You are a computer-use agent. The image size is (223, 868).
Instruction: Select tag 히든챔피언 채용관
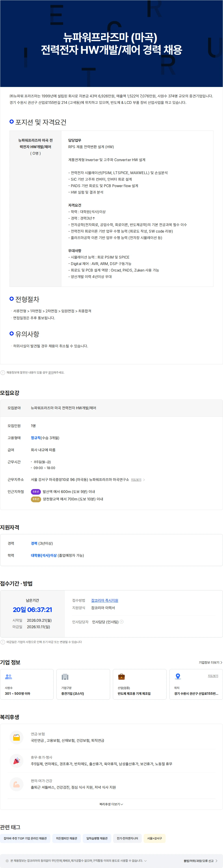click(x=66, y=838)
